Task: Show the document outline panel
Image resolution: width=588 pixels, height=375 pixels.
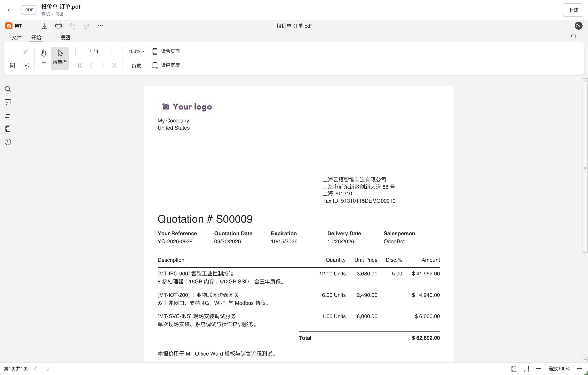Action: click(x=8, y=115)
